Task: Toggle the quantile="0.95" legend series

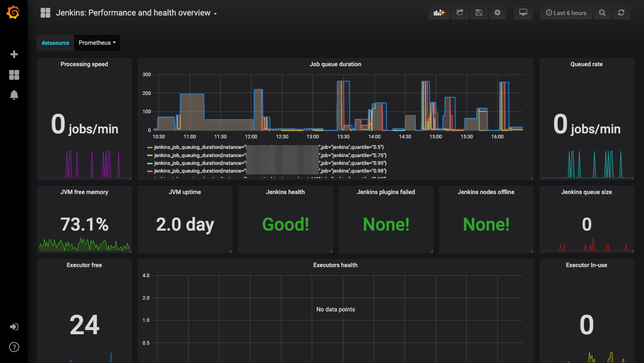Action: coord(271,163)
